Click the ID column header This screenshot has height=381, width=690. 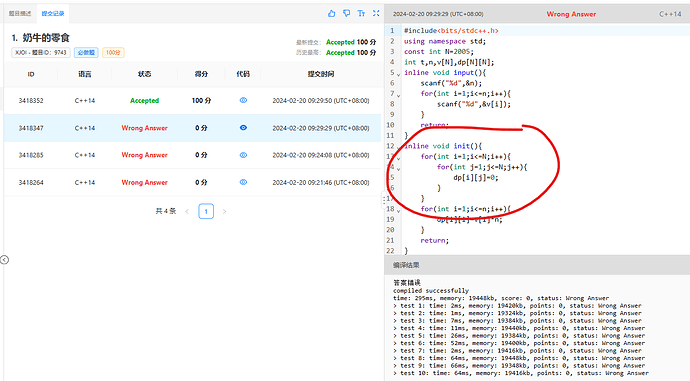(31, 74)
